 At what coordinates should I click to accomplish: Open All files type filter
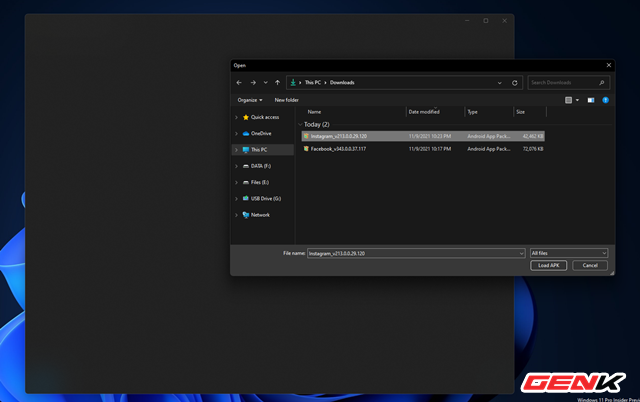click(x=569, y=253)
